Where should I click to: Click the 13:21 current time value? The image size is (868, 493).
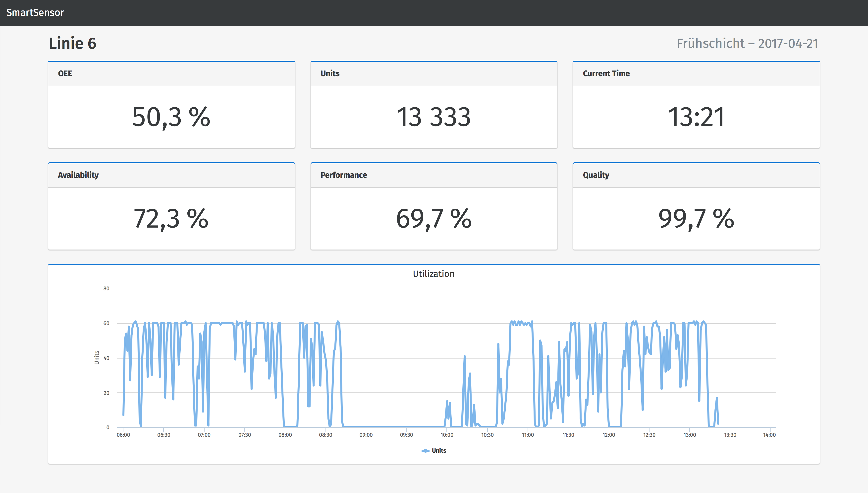point(696,117)
